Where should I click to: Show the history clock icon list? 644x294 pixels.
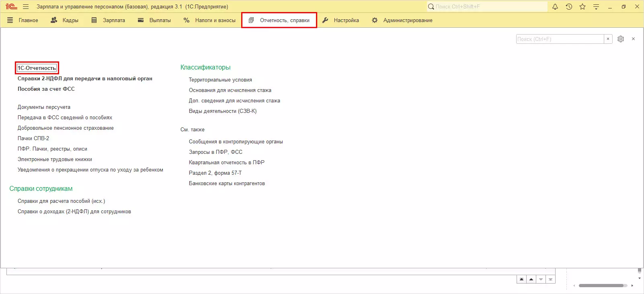pyautogui.click(x=569, y=7)
